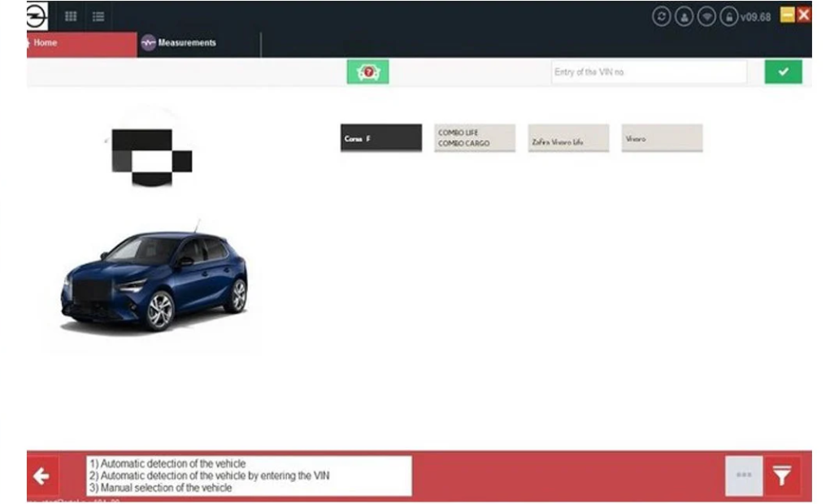
Task: Click the Wi-Fi connection icon
Action: pyautogui.click(x=706, y=16)
